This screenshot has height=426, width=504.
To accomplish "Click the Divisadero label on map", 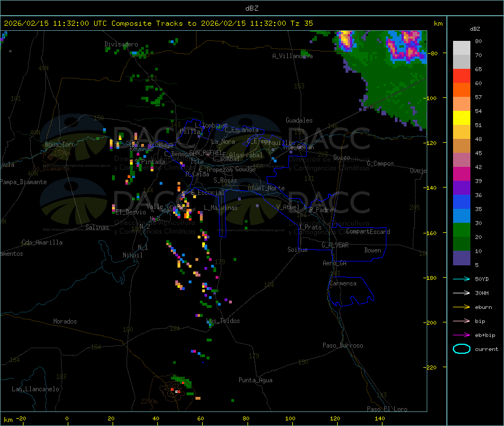I will point(121,44).
